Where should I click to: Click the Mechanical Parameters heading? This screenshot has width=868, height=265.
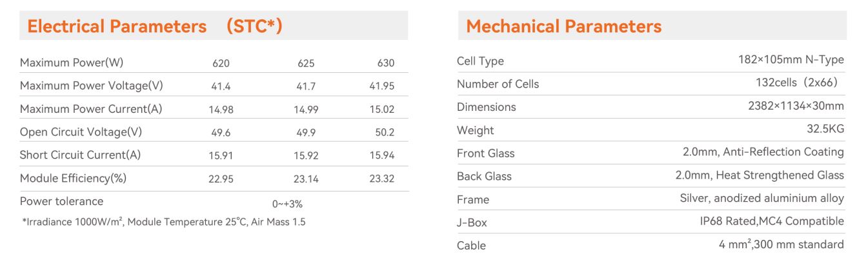(x=563, y=26)
